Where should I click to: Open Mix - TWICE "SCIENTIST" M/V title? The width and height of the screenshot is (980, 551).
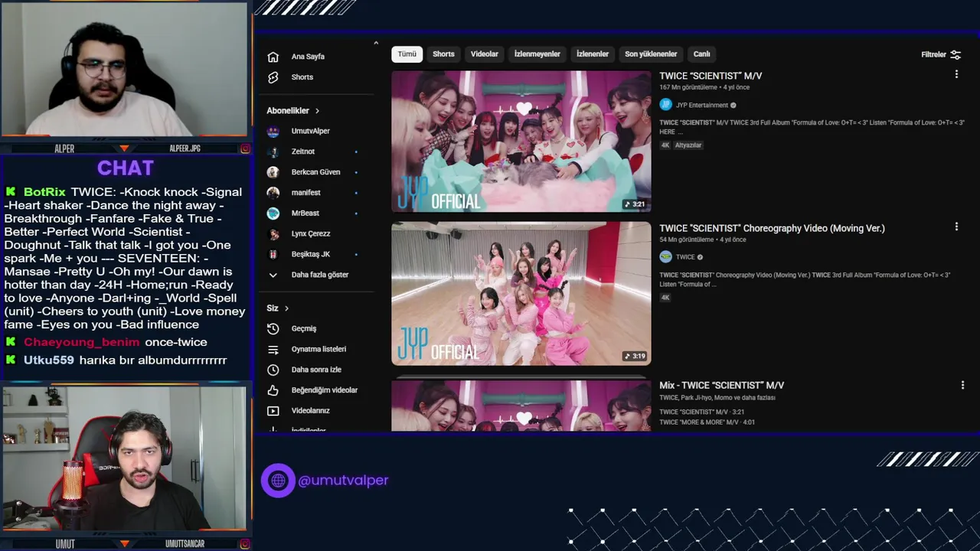pyautogui.click(x=721, y=386)
